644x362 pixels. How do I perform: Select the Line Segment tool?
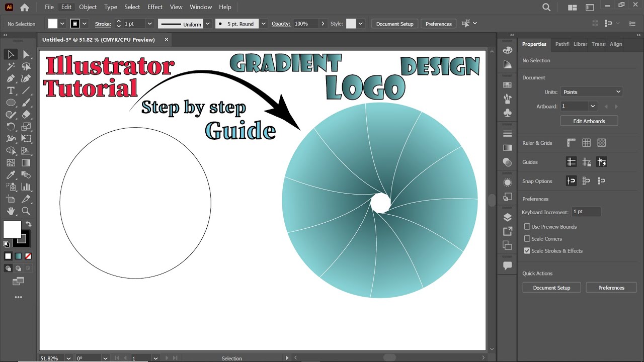(26, 90)
